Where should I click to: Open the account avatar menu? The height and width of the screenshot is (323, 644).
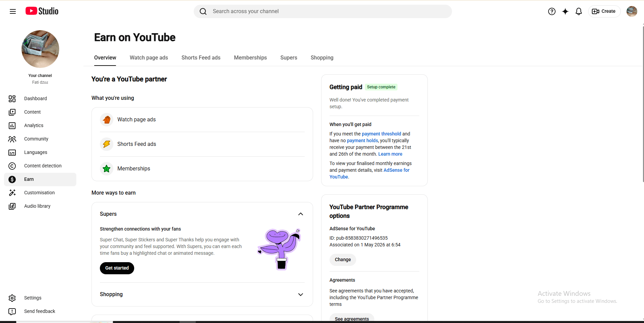[x=632, y=11]
